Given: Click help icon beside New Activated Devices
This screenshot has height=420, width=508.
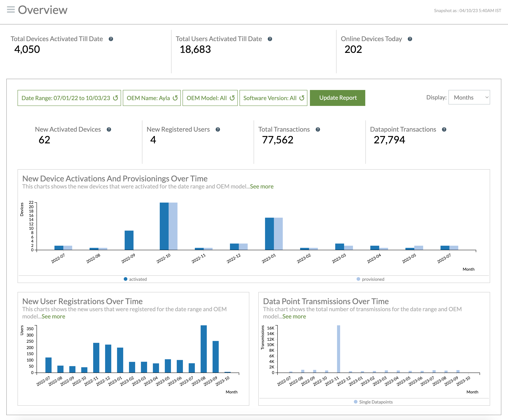Looking at the screenshot, I should point(109,129).
